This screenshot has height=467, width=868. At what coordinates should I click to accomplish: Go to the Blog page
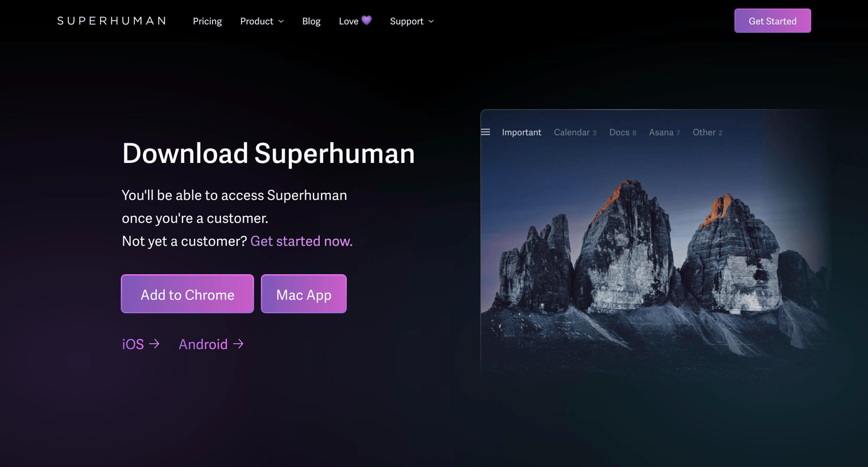(311, 21)
